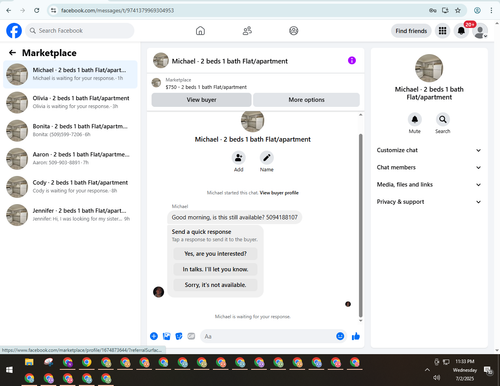Viewport: 500px width, 386px height.
Task: Bookmark this page with the star icon
Action: (x=458, y=10)
